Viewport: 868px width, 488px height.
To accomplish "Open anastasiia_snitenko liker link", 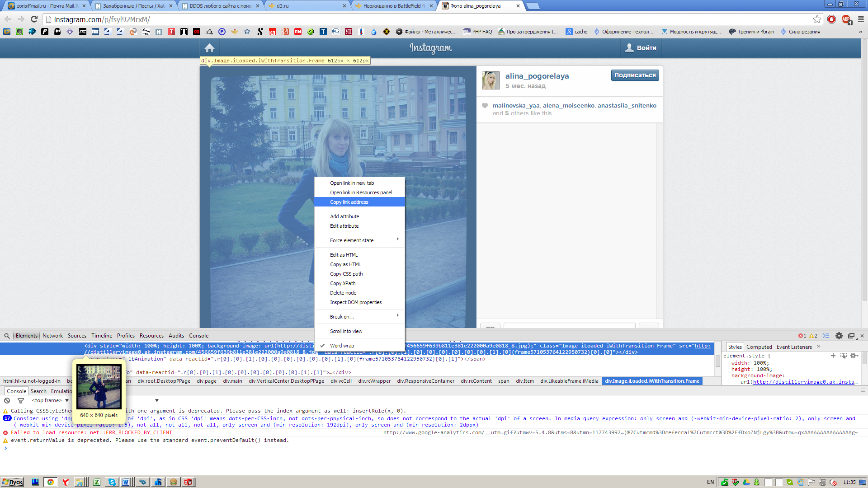I will pos(627,106).
